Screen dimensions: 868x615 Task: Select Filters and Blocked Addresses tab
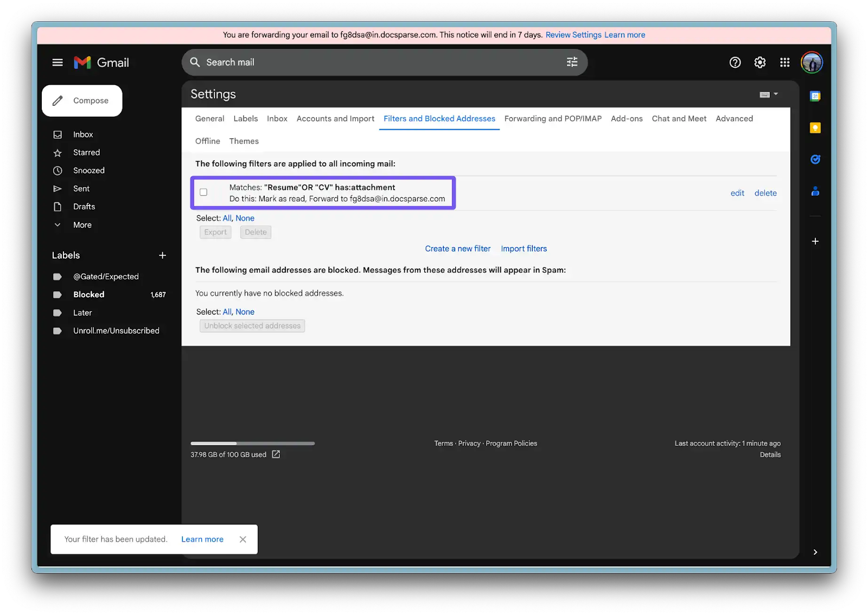(x=439, y=119)
